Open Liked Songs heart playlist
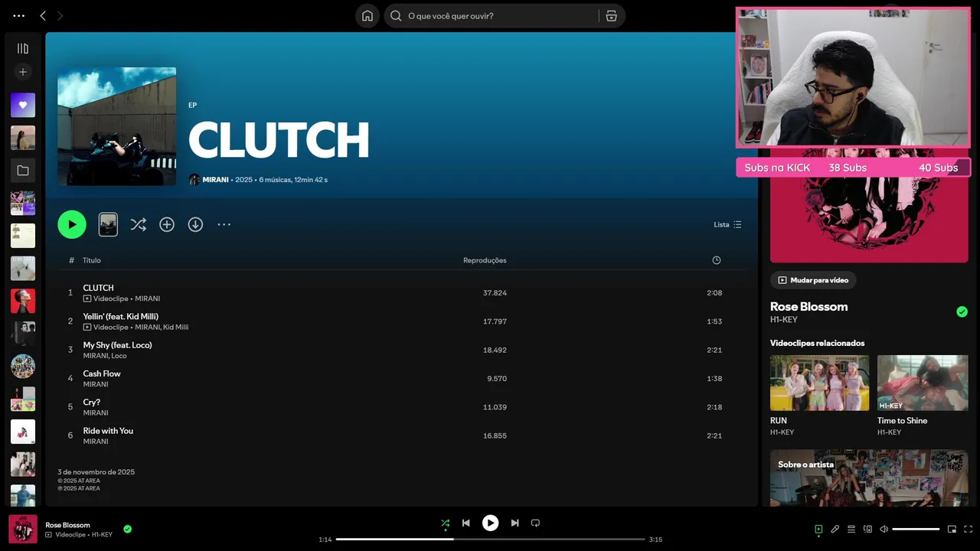This screenshot has height=551, width=980. [23, 105]
